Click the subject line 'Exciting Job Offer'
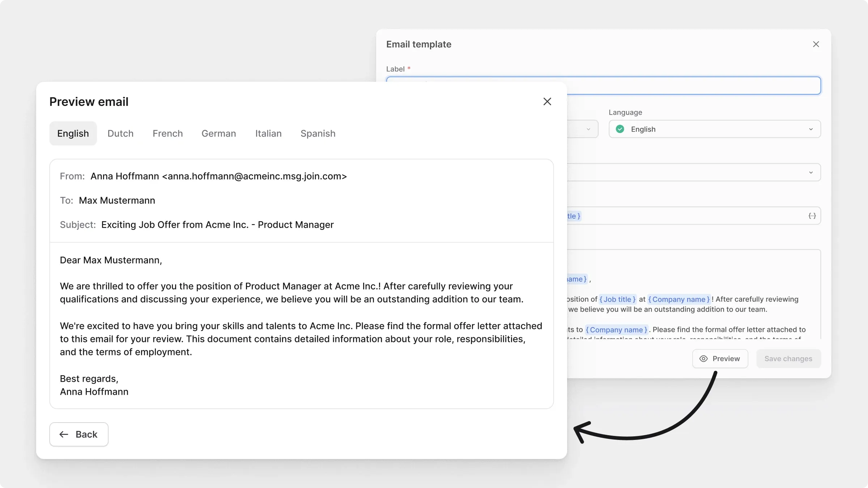The image size is (868, 488). 217,224
